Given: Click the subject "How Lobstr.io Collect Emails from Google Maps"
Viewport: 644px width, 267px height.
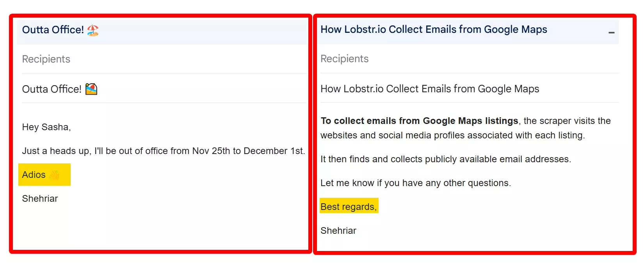Looking at the screenshot, I should (429, 89).
